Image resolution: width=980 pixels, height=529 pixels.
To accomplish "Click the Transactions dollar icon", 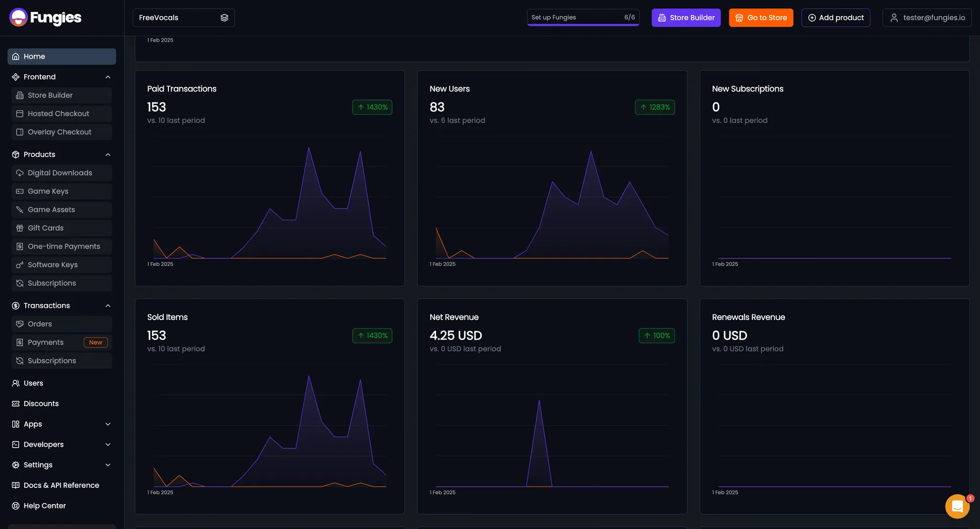I will pos(16,306).
